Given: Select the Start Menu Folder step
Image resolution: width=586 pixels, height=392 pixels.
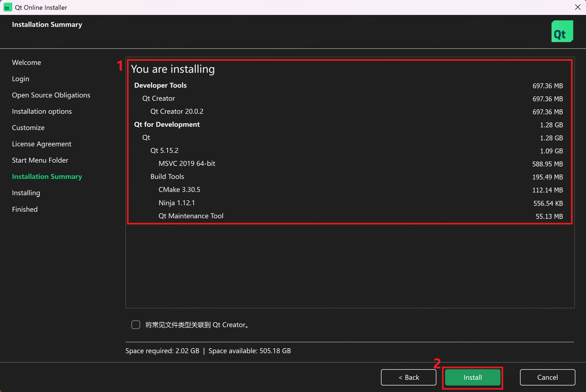Looking at the screenshot, I should pos(40,160).
